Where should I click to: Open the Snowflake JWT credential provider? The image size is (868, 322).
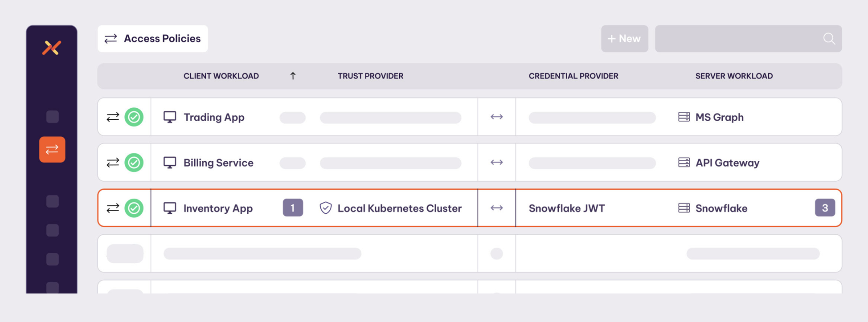(566, 208)
